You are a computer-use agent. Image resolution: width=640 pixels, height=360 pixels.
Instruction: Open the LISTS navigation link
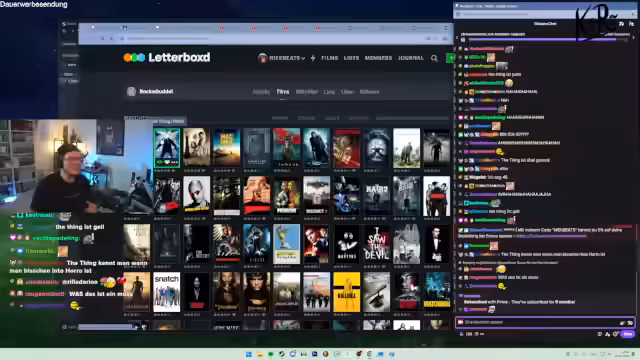click(x=351, y=58)
